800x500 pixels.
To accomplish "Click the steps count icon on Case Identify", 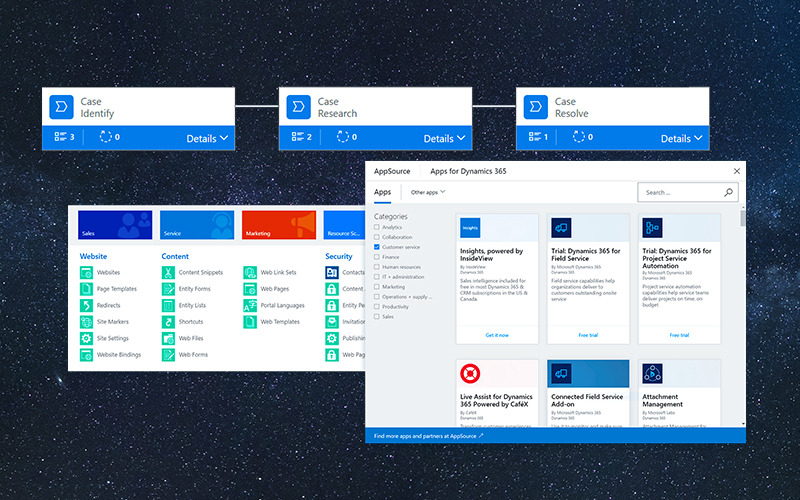I will tap(60, 137).
